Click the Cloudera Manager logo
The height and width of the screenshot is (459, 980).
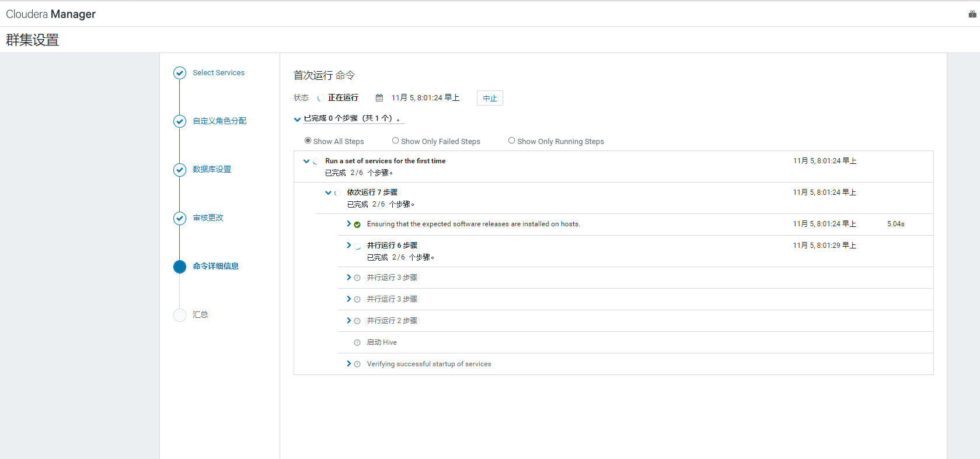click(51, 14)
